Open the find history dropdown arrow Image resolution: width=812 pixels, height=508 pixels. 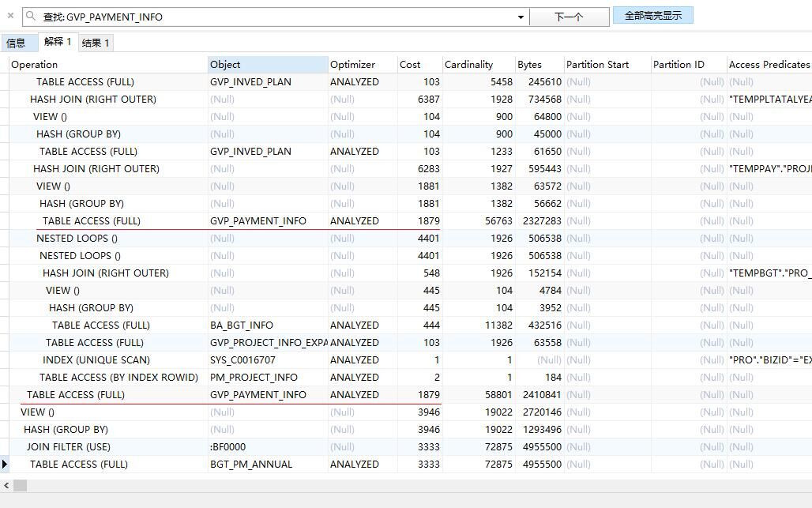point(521,17)
